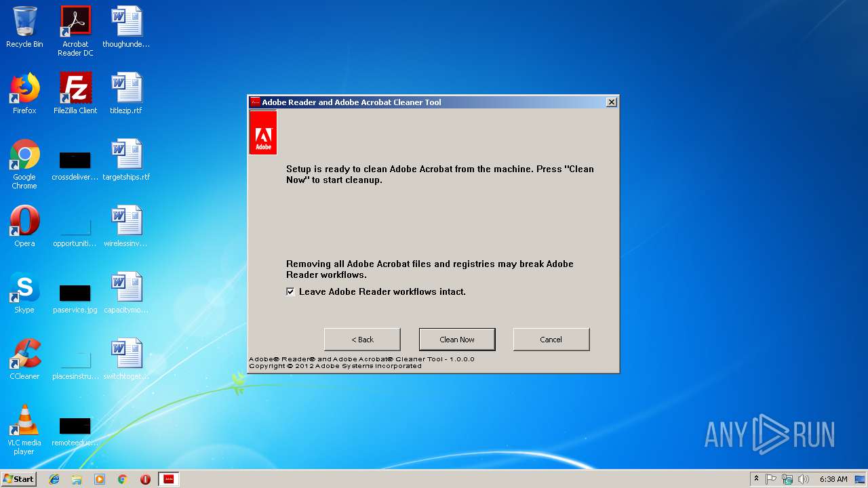
Task: Open Windows Explorer from the taskbar
Action: [x=77, y=479]
